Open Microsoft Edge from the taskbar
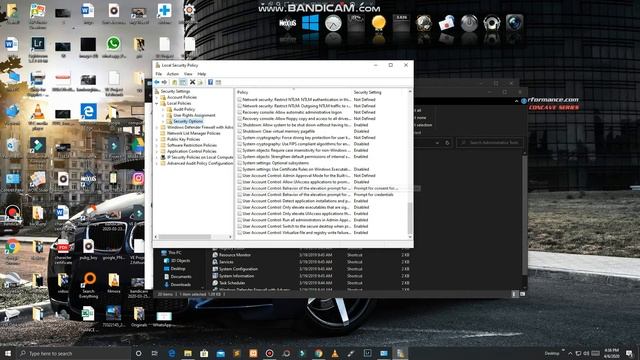Screen dimensions: 640x360 pyautogui.click(x=172, y=353)
